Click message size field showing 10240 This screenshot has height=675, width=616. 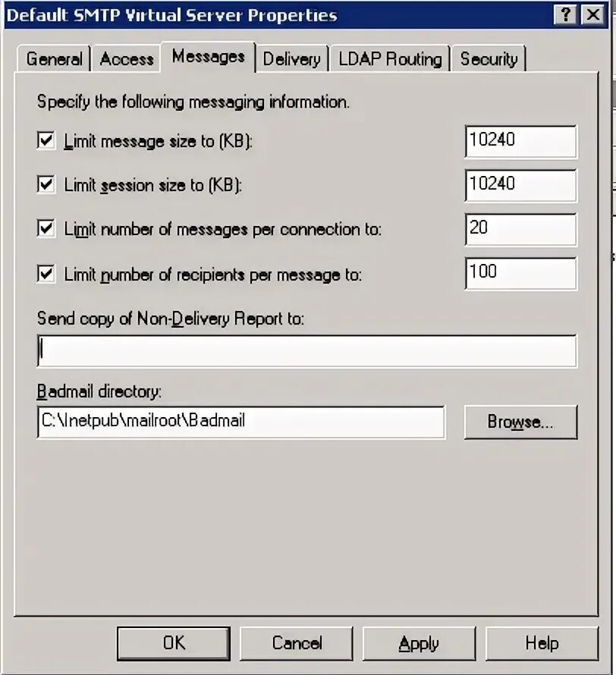(521, 141)
